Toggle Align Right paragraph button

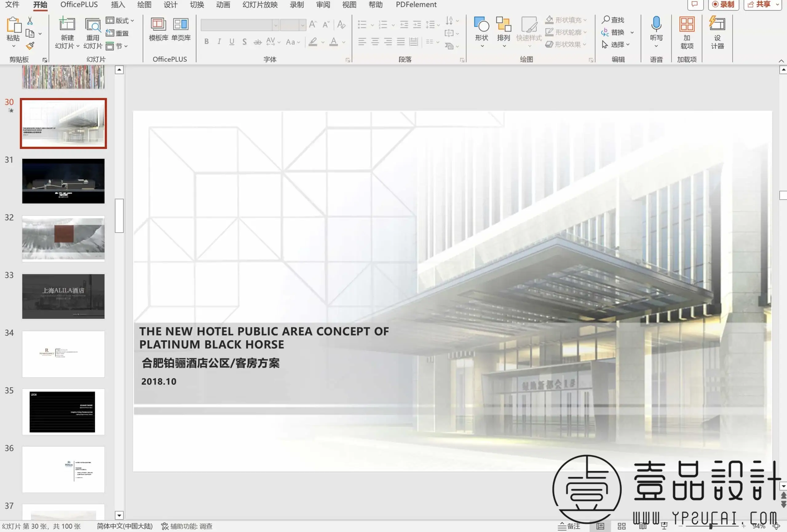click(x=388, y=42)
